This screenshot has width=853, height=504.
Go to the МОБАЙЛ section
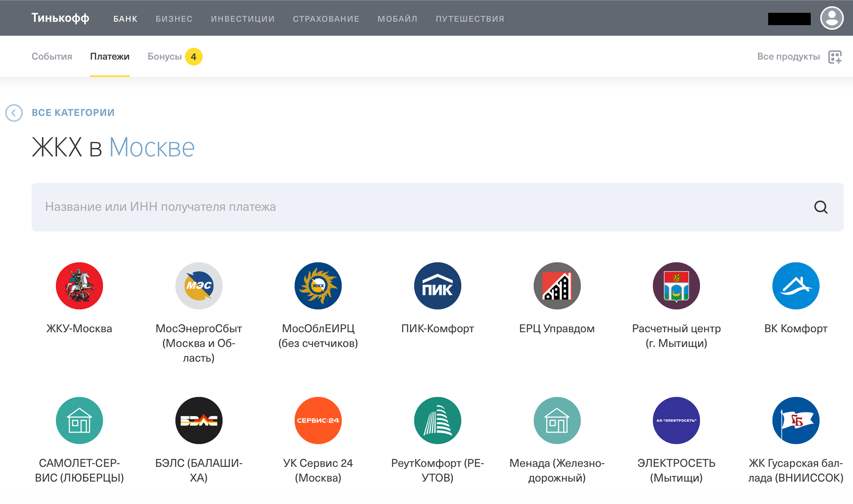(397, 19)
